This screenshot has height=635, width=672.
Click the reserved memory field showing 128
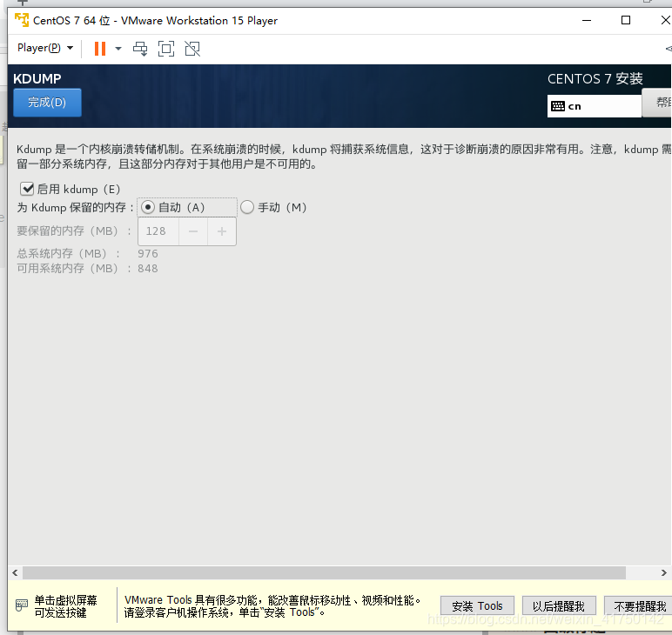point(158,231)
